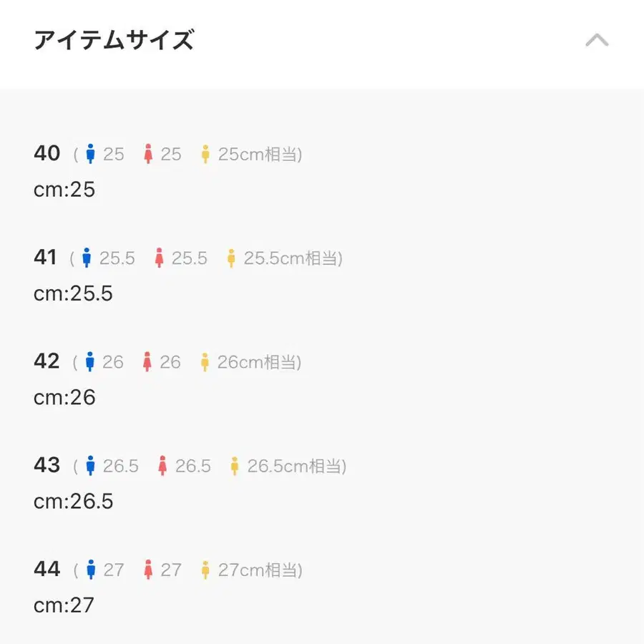Click the アイテムサイズ section heading
Image resolution: width=644 pixels, height=644 pixels.
coord(114,41)
